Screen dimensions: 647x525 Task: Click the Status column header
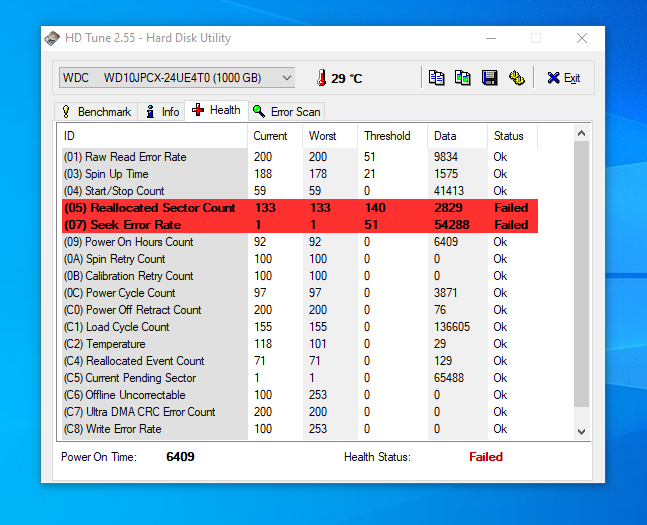click(x=512, y=136)
